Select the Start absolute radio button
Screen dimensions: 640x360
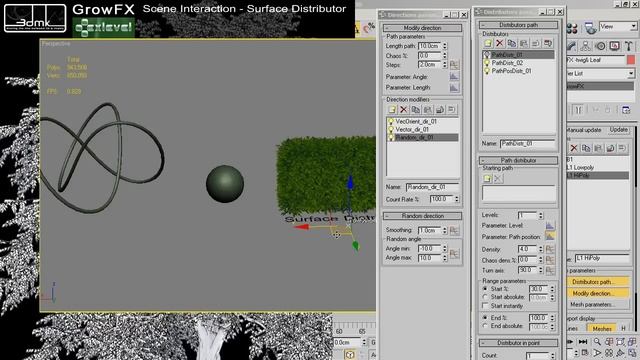[485, 297]
